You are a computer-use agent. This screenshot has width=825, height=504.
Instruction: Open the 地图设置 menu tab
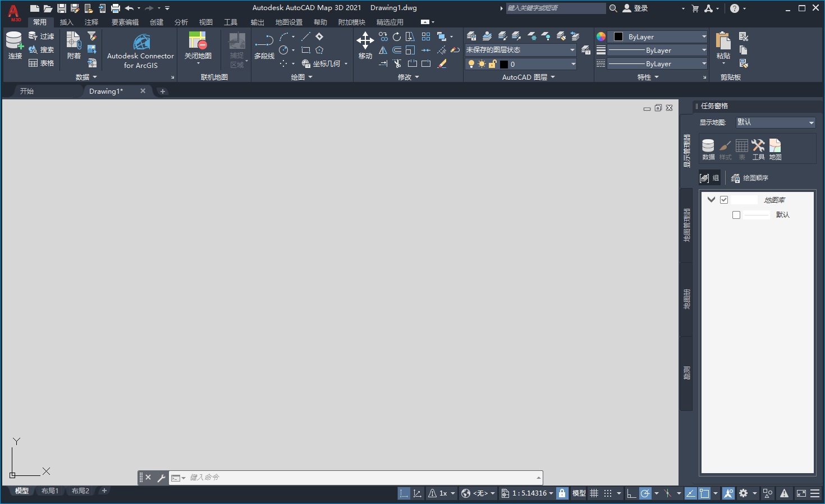[x=288, y=22]
